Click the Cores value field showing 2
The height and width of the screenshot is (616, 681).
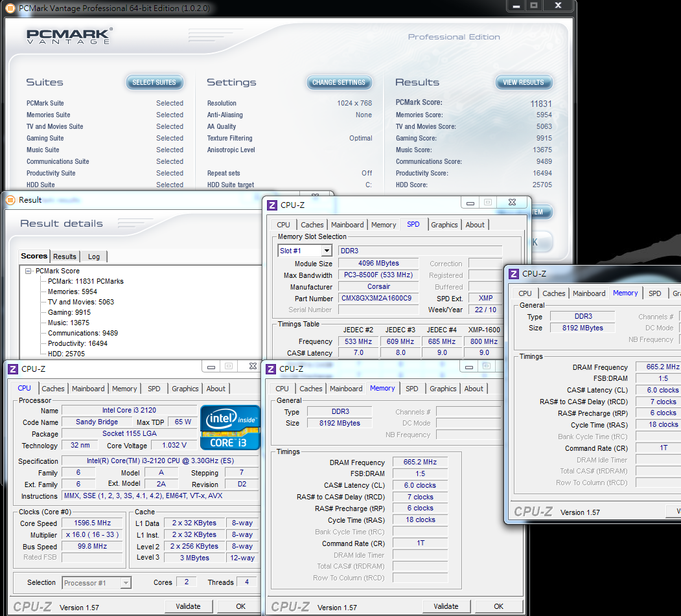[187, 582]
